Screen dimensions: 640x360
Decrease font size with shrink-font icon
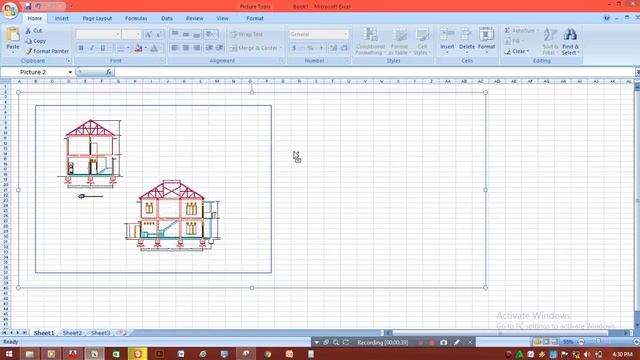(x=158, y=34)
